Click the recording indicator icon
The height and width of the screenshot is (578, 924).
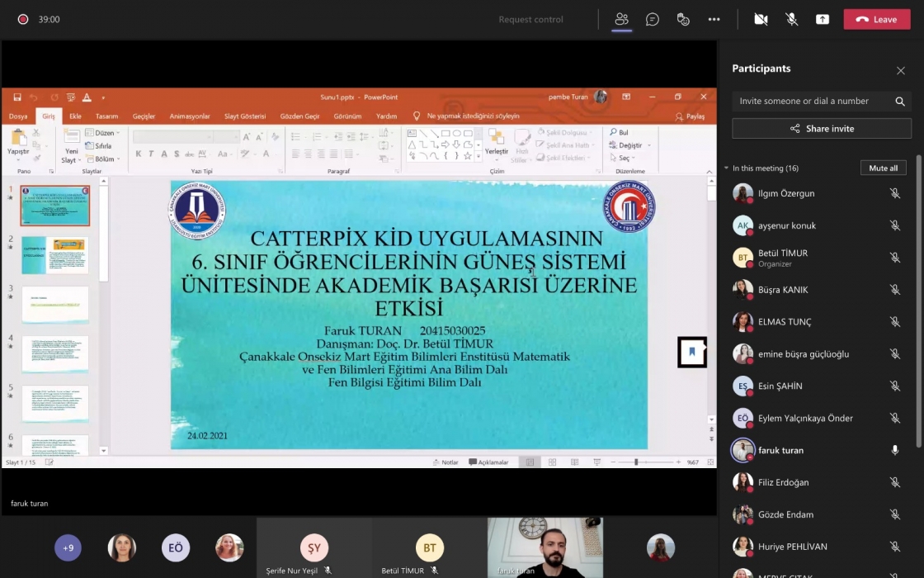click(23, 20)
